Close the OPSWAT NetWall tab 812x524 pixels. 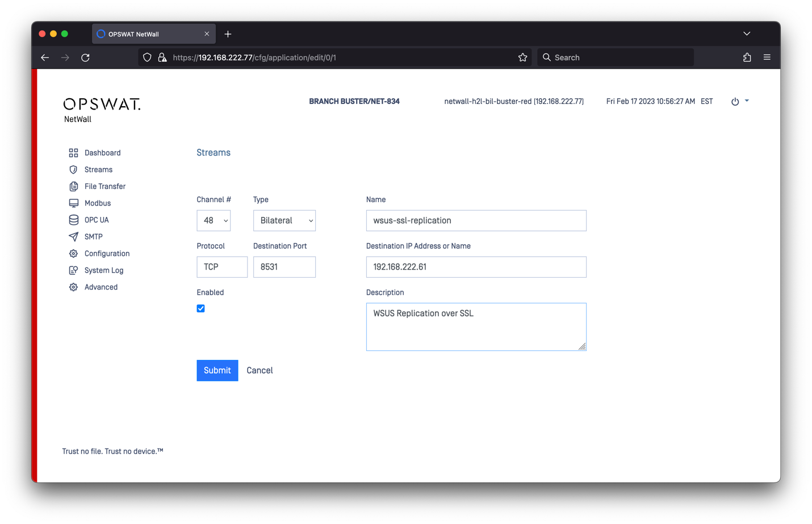[207, 34]
